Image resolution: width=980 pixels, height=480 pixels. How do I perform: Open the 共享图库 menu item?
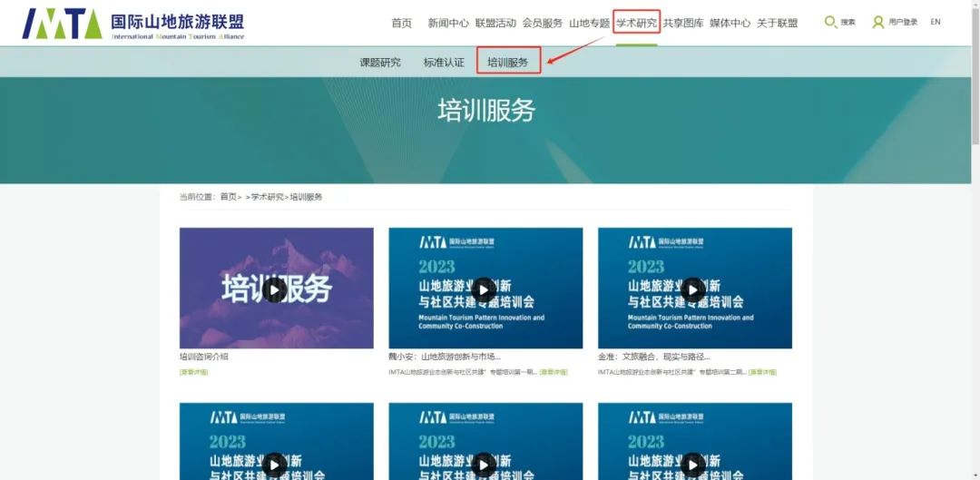(683, 24)
